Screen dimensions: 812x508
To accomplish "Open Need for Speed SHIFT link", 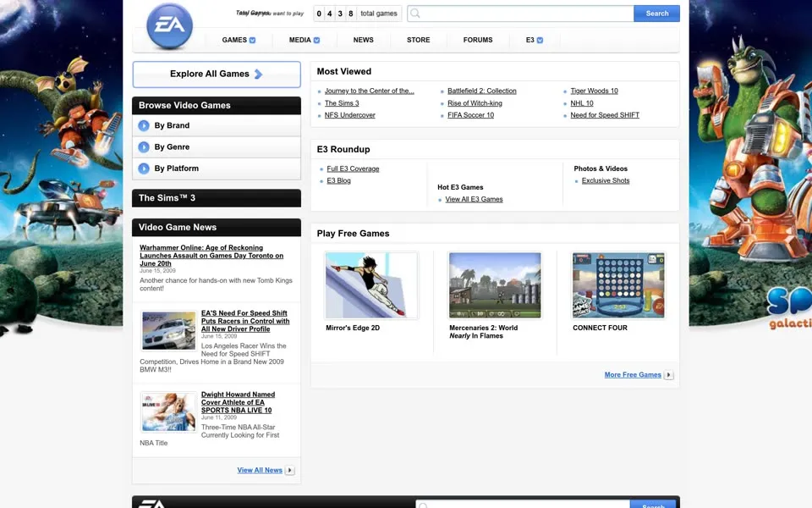I will [605, 115].
